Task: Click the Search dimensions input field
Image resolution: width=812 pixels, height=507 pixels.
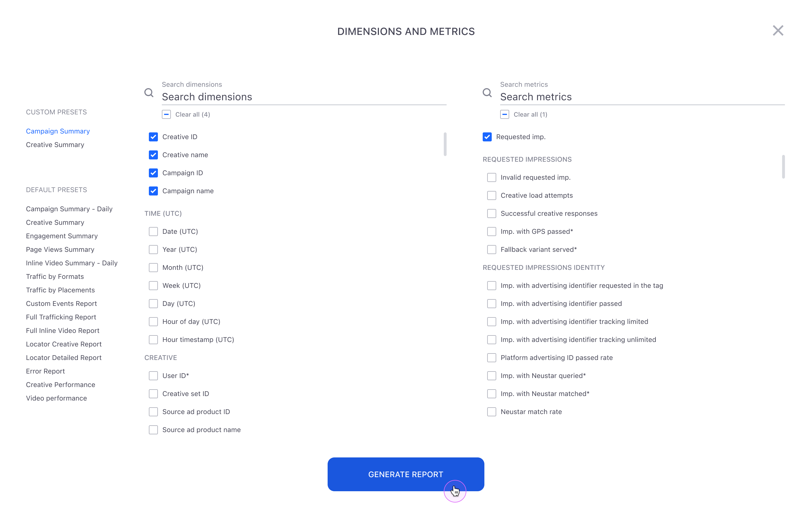Action: pyautogui.click(x=304, y=97)
